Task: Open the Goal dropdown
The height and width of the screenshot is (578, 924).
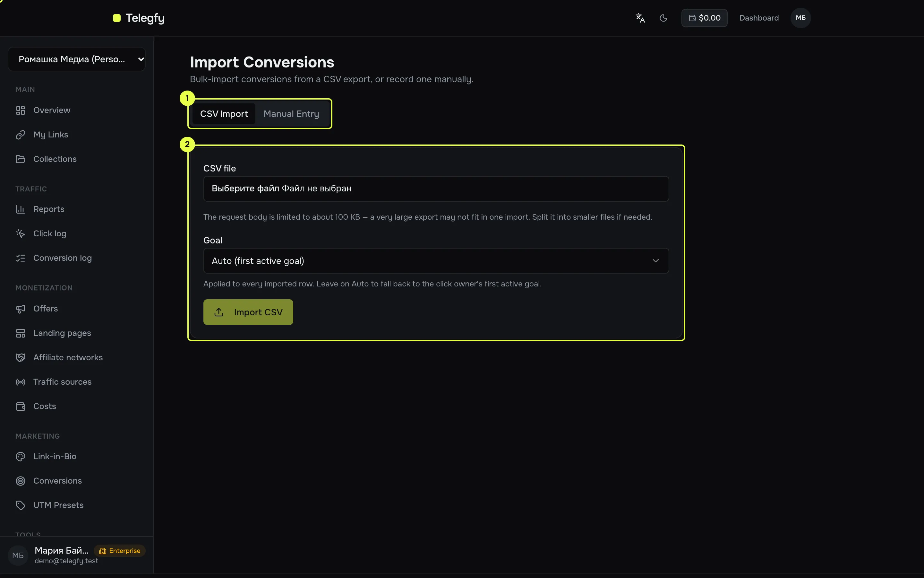Action: (x=436, y=261)
